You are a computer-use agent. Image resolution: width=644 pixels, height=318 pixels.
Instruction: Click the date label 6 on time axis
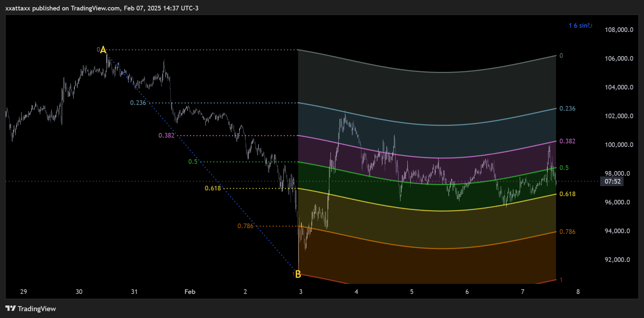[467, 292]
